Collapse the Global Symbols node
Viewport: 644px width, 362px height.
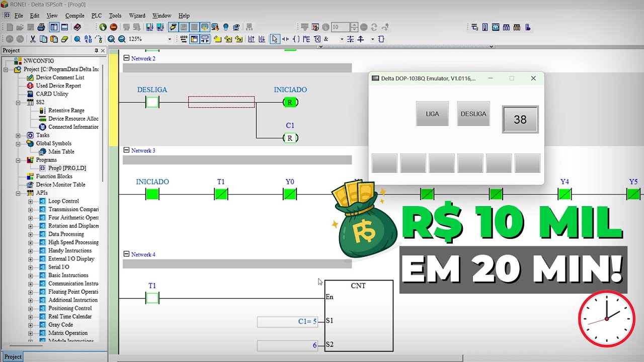click(x=18, y=143)
